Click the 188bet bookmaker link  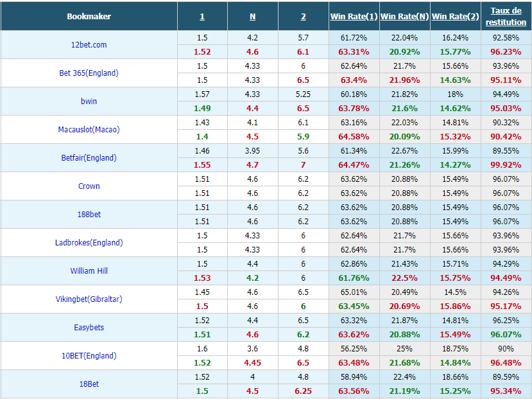pyautogui.click(x=89, y=214)
